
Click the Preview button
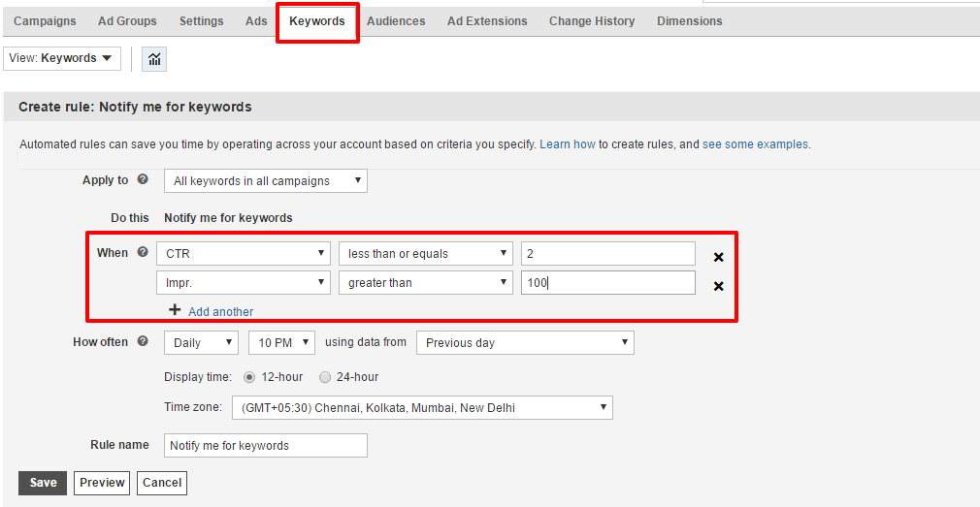point(102,483)
